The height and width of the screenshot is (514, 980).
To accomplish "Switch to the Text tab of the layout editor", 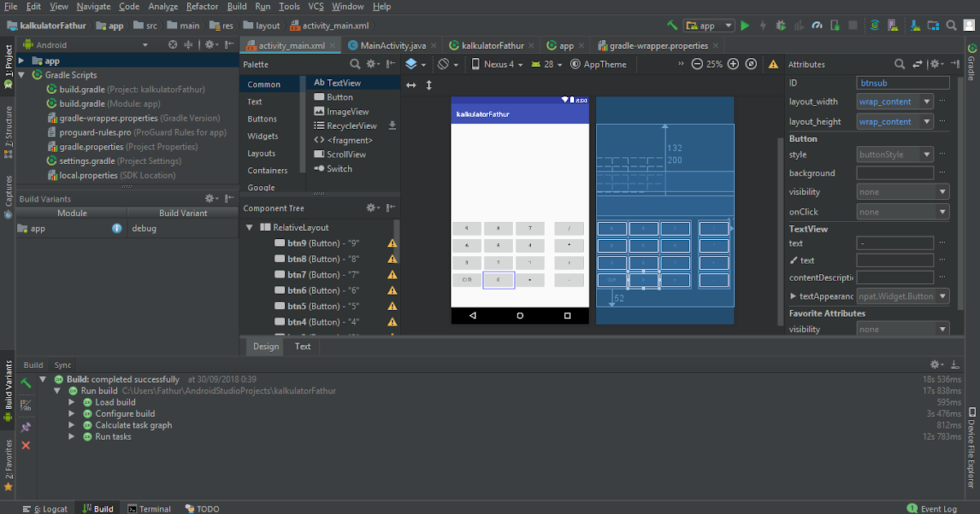I will pyautogui.click(x=302, y=346).
